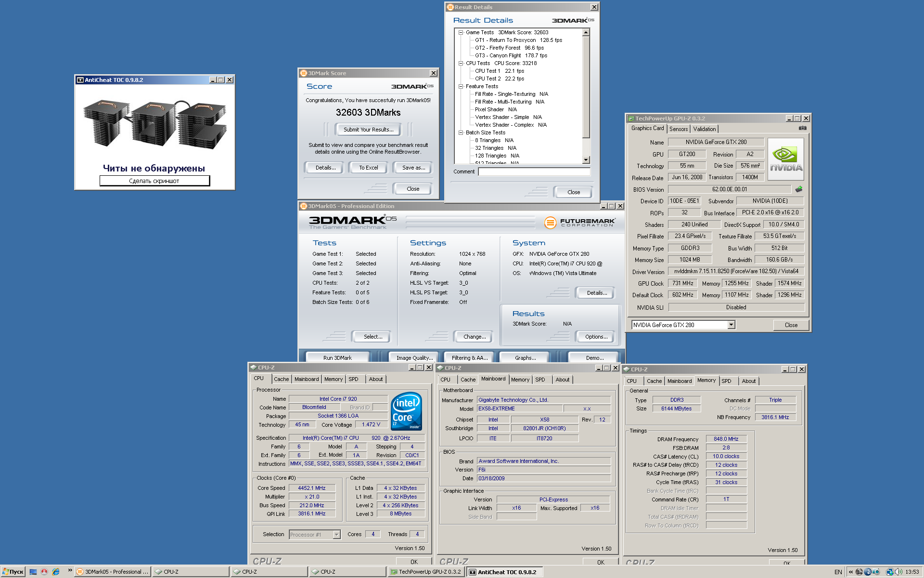
Task: Click the Image Quality... button
Action: [x=414, y=358]
